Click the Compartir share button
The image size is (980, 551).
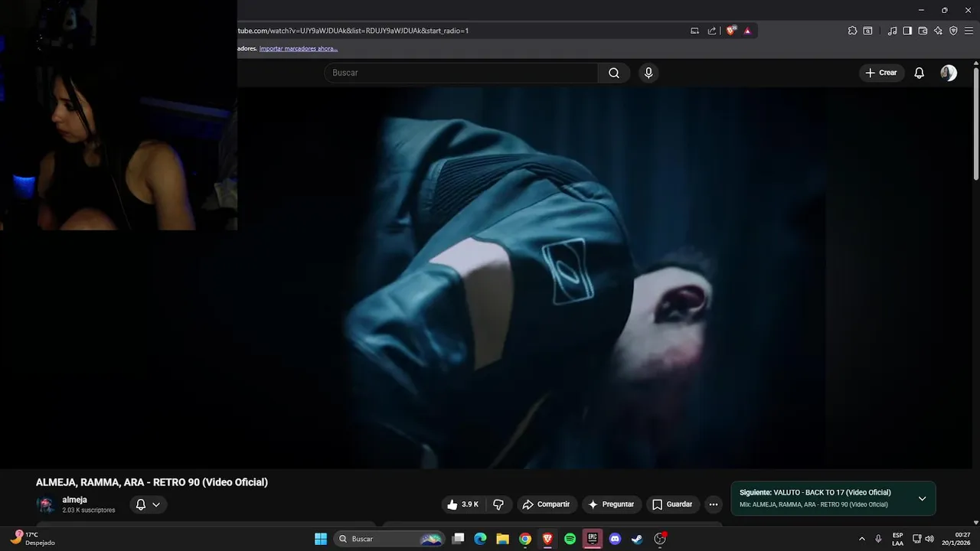(x=546, y=504)
